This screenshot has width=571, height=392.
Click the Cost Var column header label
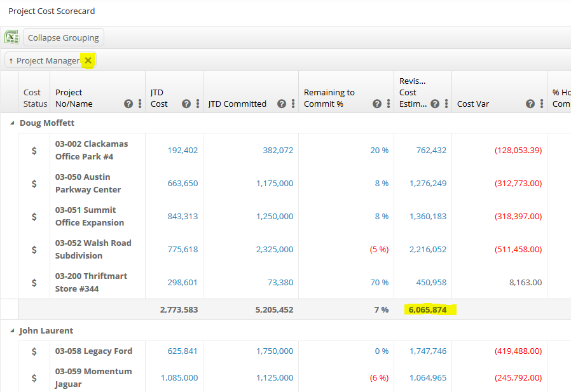click(x=472, y=104)
